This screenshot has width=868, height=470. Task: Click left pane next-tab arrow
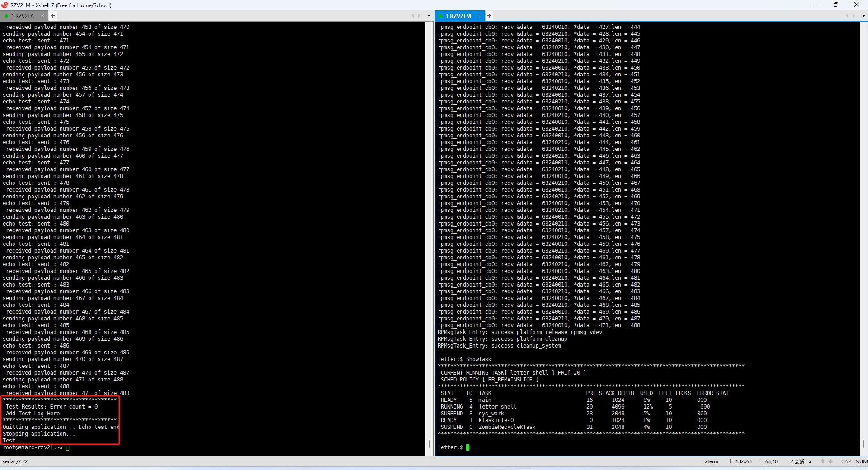[419, 16]
